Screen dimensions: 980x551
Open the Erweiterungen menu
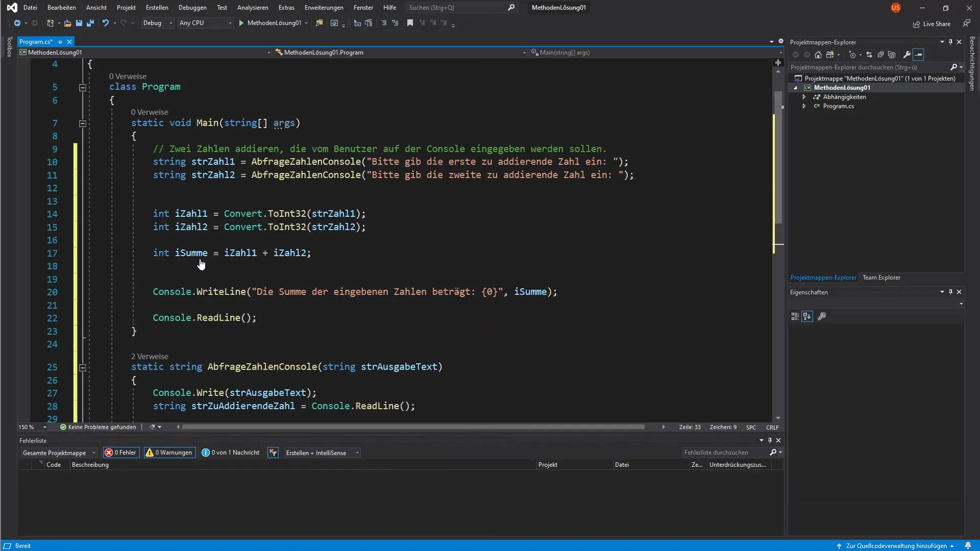tap(324, 8)
